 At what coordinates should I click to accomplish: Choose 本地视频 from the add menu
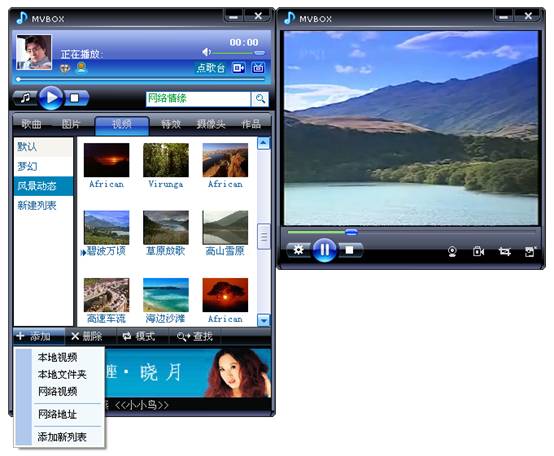[x=58, y=357]
